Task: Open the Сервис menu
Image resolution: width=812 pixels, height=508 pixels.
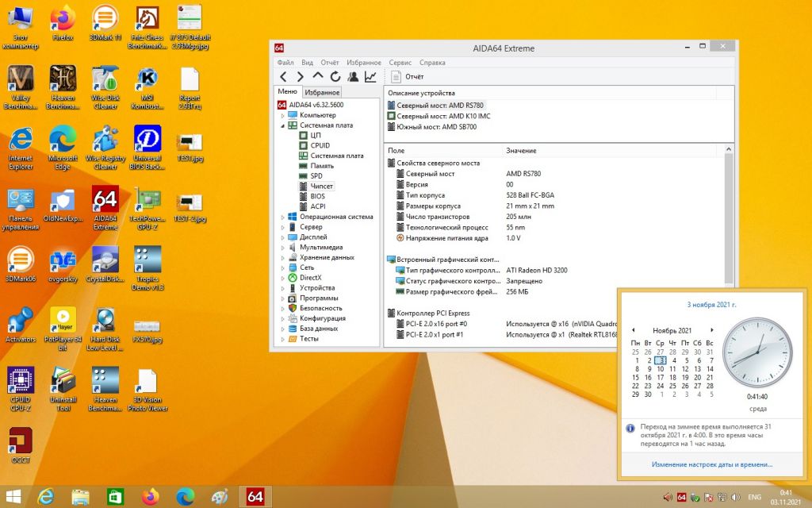Action: coord(400,63)
